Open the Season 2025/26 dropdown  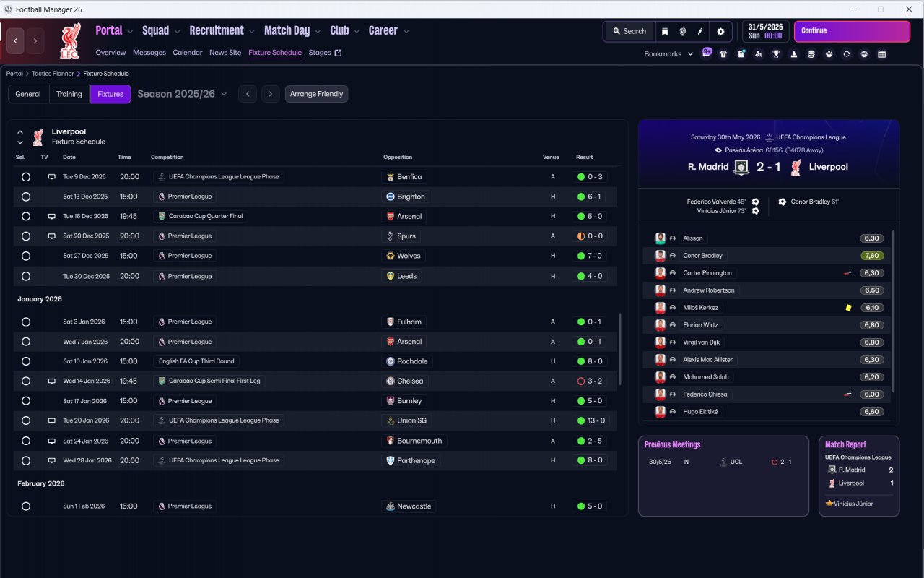tap(182, 94)
